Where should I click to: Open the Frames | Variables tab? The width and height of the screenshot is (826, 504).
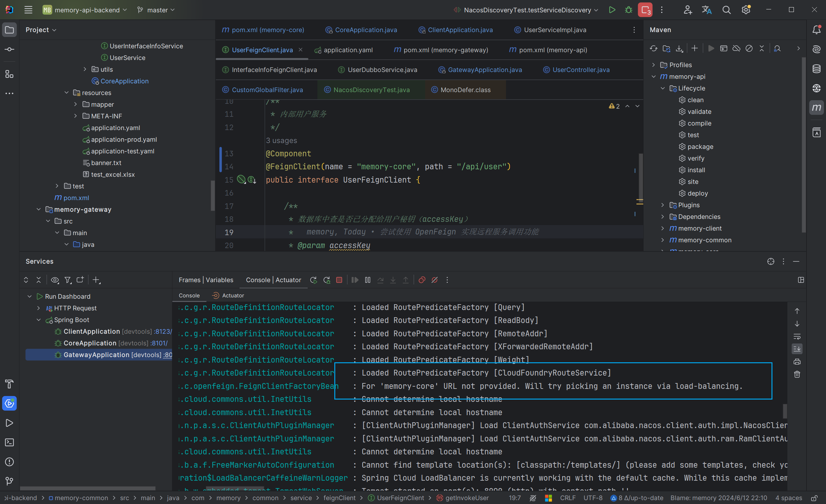click(x=206, y=280)
